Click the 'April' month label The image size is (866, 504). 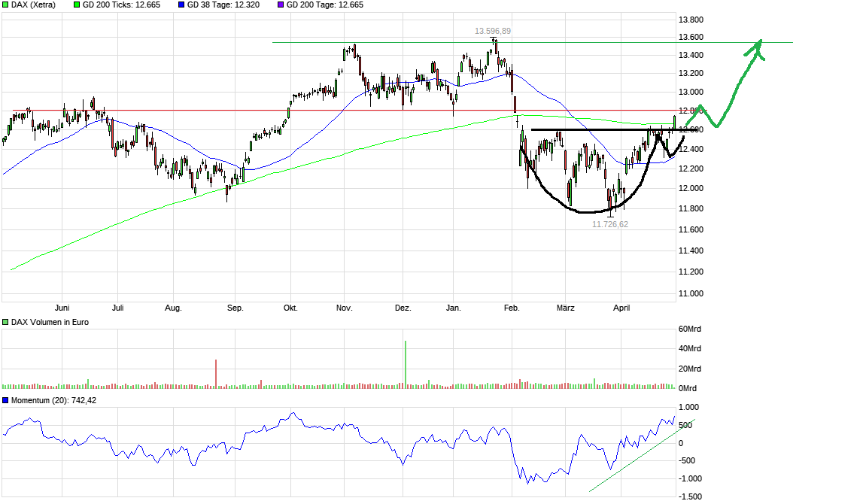pos(621,308)
